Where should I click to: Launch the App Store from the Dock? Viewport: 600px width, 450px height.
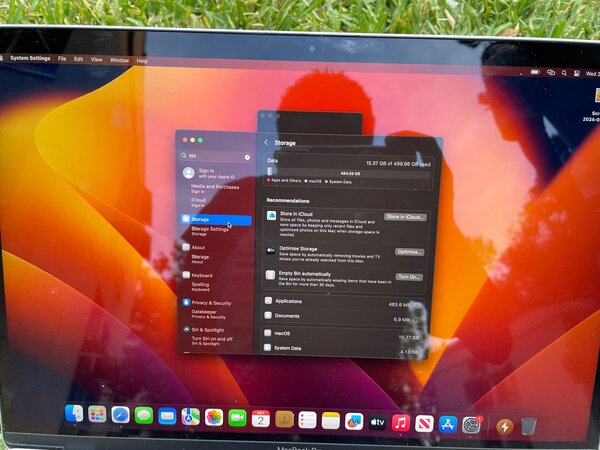448,425
